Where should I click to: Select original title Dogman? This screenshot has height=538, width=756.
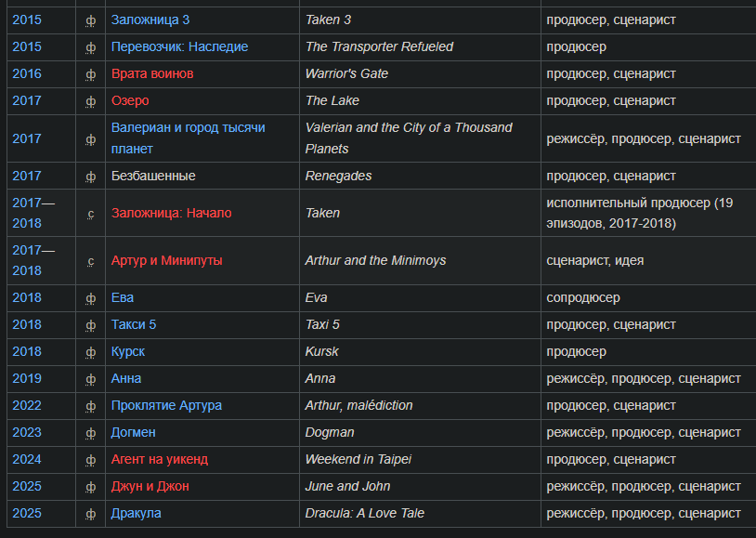[x=330, y=433]
